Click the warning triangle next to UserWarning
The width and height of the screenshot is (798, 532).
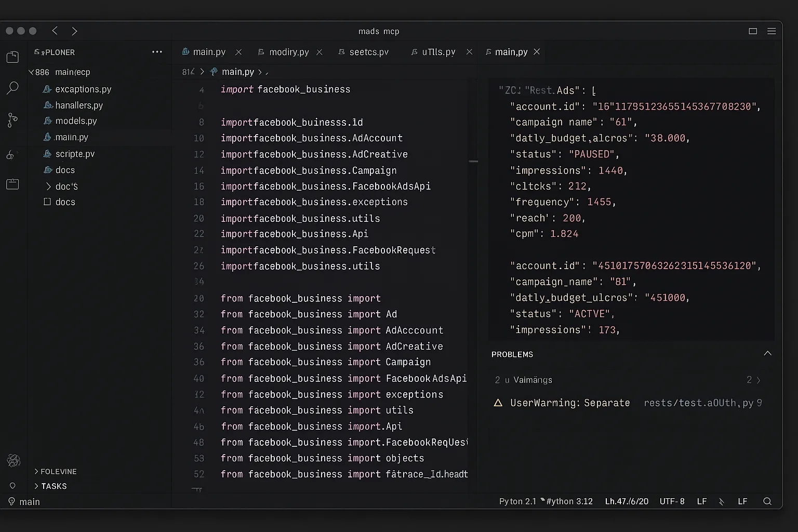click(x=498, y=403)
